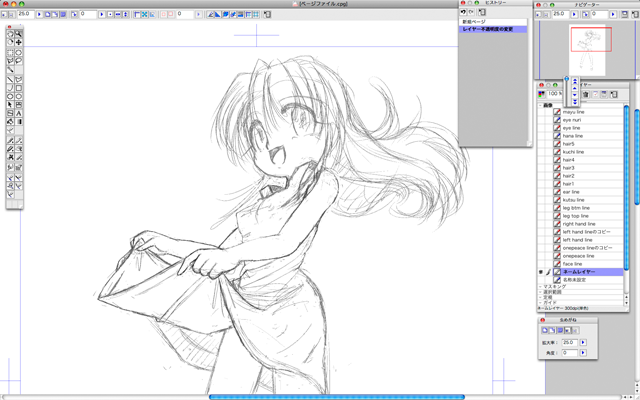Click the color icon in Layers panel
This screenshot has height=400, width=640.
pos(541,94)
